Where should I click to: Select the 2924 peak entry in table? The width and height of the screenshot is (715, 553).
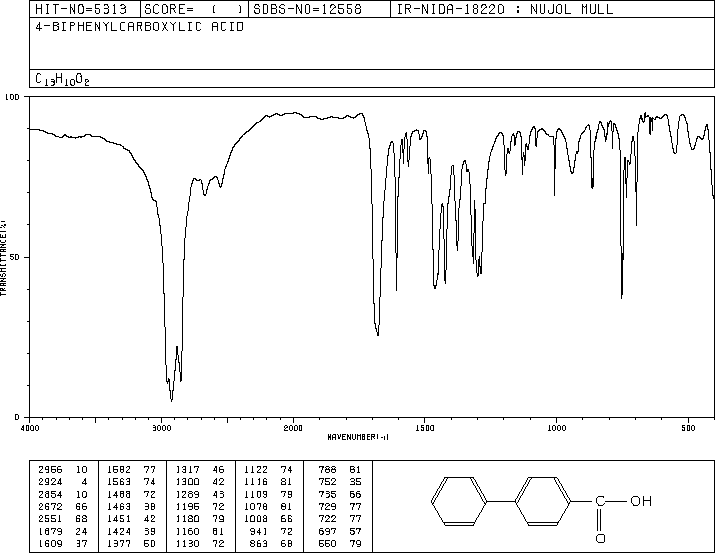(63, 482)
